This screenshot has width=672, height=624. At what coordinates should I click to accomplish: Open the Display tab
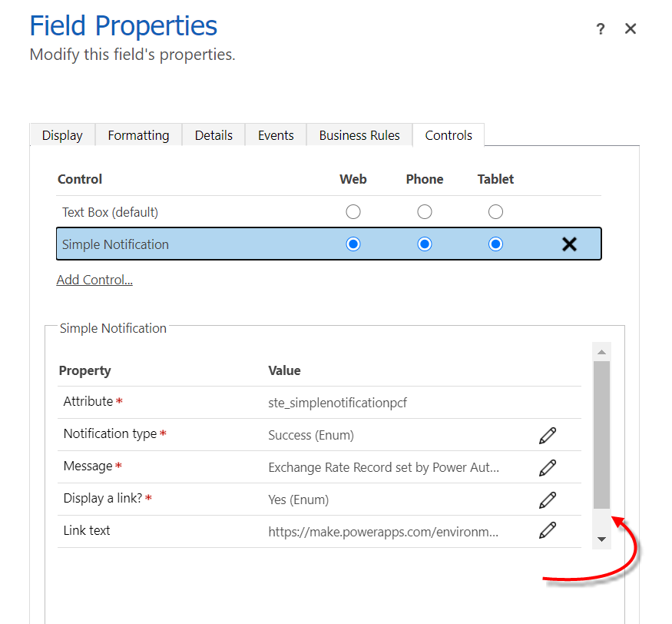[x=61, y=134]
